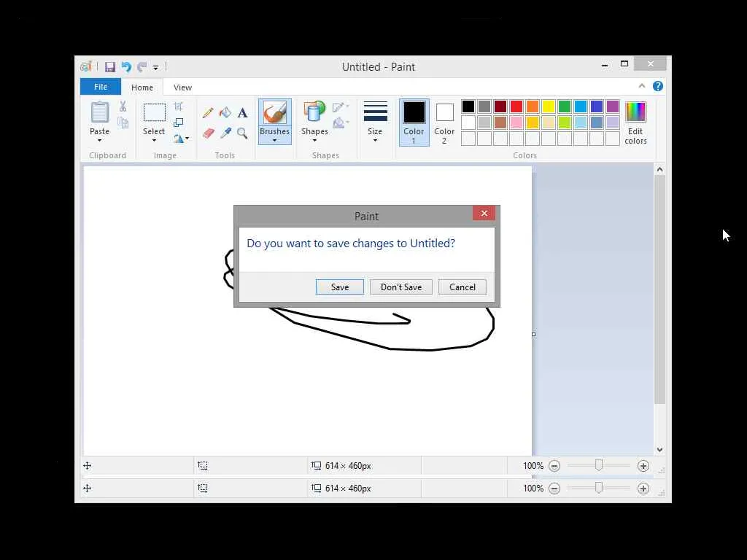This screenshot has height=560, width=747.
Task: Click Don't Save in the dialog
Action: [x=401, y=287]
